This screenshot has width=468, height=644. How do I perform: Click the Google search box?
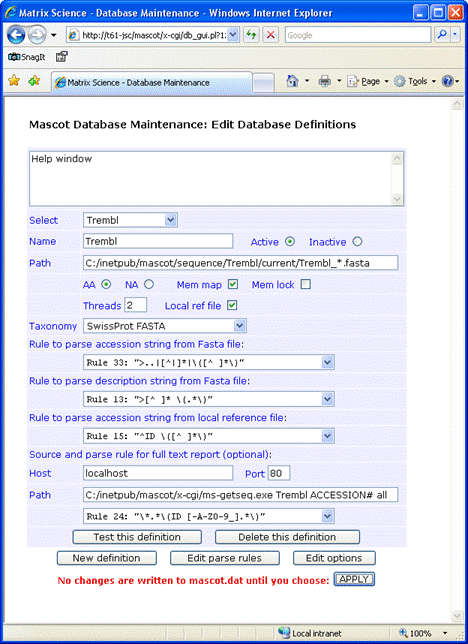pos(358,35)
